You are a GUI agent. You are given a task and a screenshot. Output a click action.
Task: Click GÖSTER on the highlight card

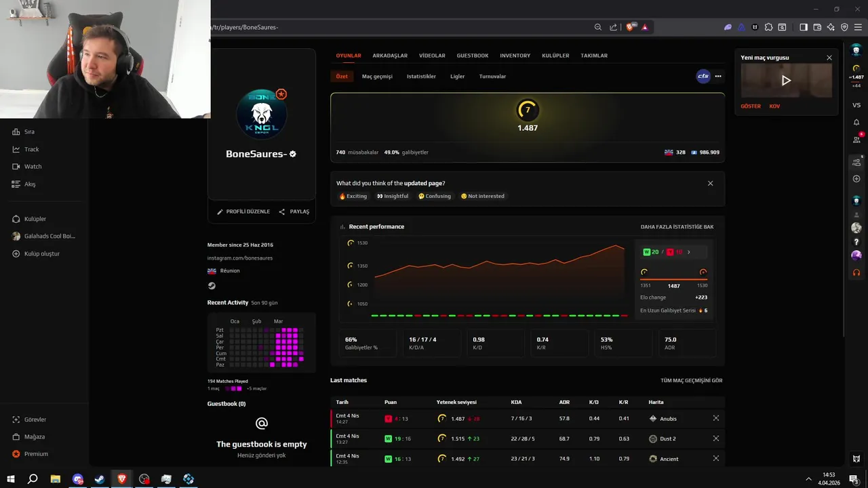coord(751,106)
